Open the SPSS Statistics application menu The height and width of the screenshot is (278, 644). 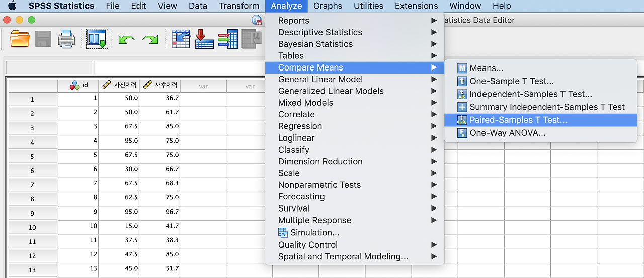click(x=61, y=6)
